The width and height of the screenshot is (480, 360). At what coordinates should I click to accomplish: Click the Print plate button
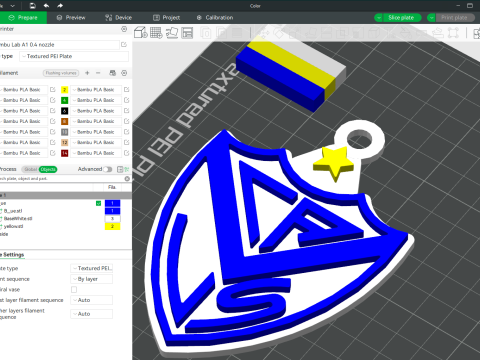coord(454,18)
